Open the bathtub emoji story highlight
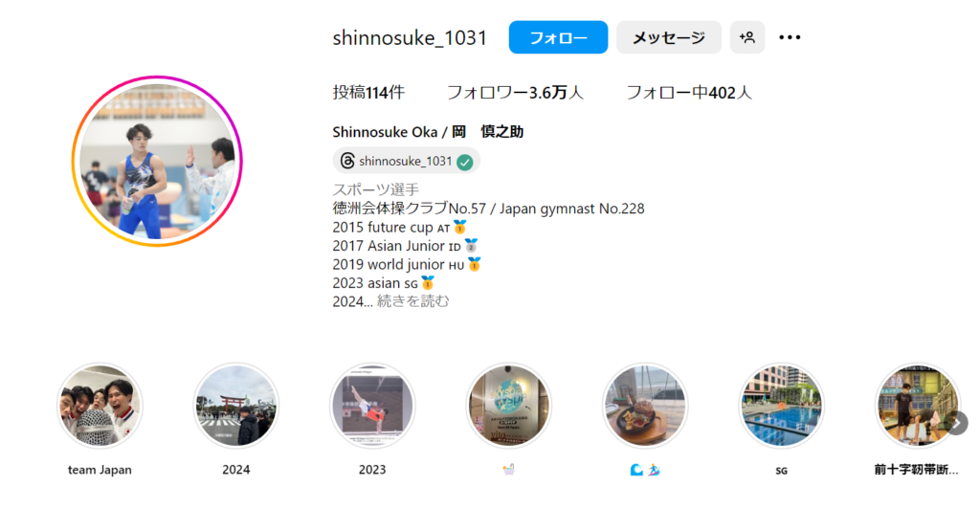Image resolution: width=980 pixels, height=507 pixels. 508,407
